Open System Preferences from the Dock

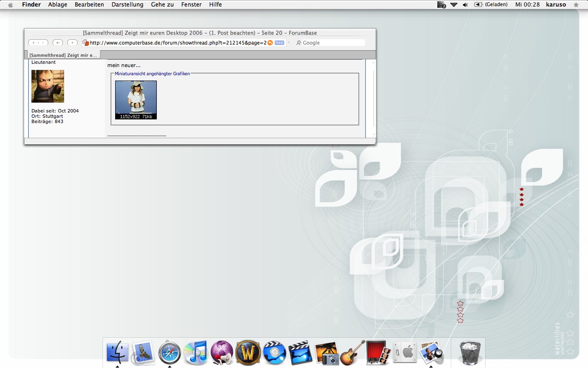coord(405,352)
